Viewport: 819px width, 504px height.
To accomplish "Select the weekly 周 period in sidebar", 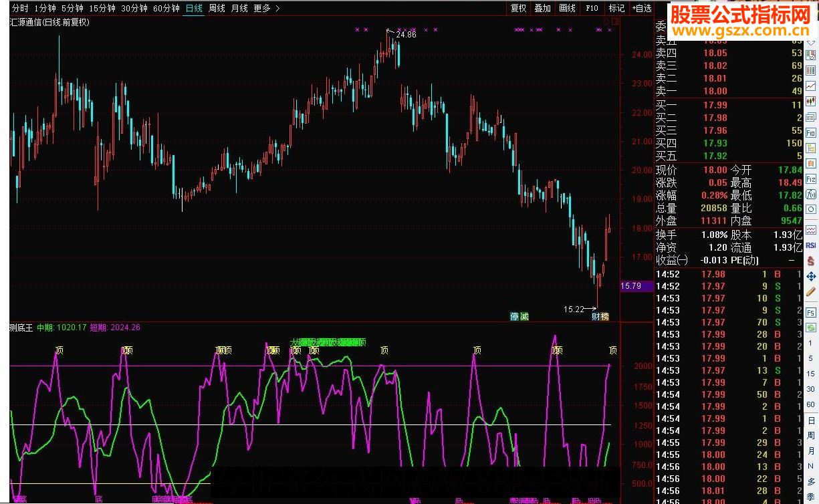I will [x=811, y=436].
